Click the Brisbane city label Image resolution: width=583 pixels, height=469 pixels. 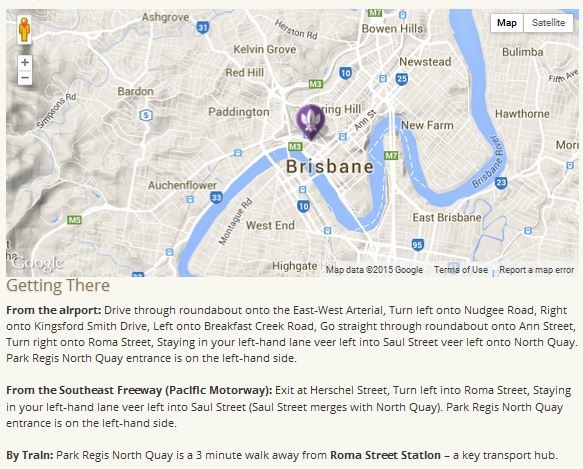tap(330, 167)
